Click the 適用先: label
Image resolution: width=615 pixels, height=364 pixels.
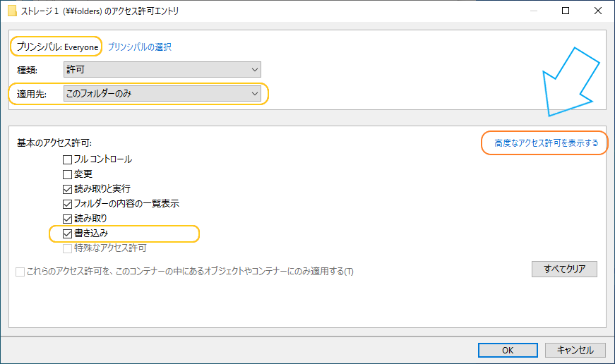(x=31, y=95)
